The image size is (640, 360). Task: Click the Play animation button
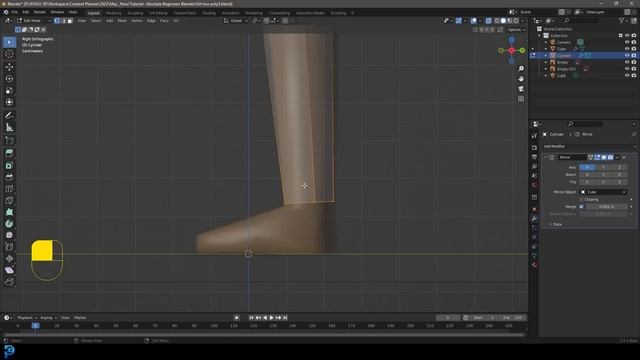tap(271, 318)
